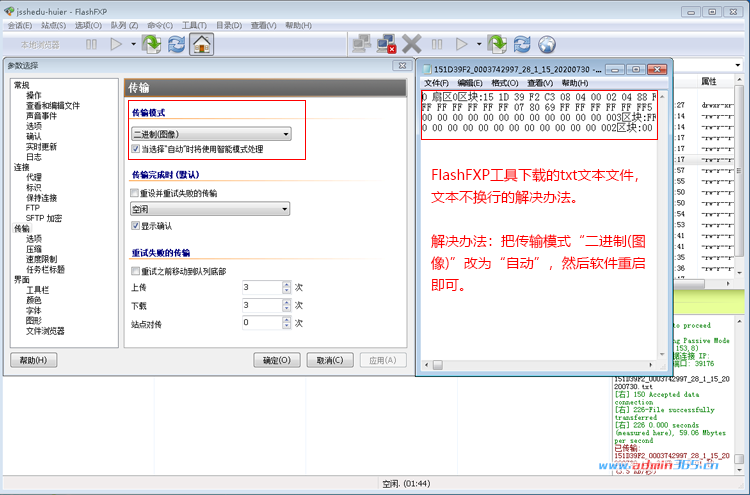This screenshot has width=750, height=495.
Task: Open the 队列(Z) menu
Action: 124,25
